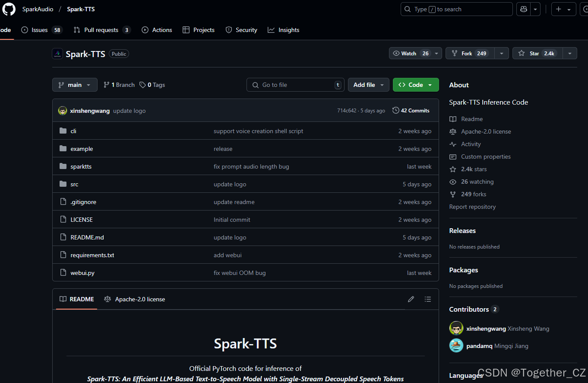Switch to the Insights tab
Screen dimensions: 588x383
point(283,30)
